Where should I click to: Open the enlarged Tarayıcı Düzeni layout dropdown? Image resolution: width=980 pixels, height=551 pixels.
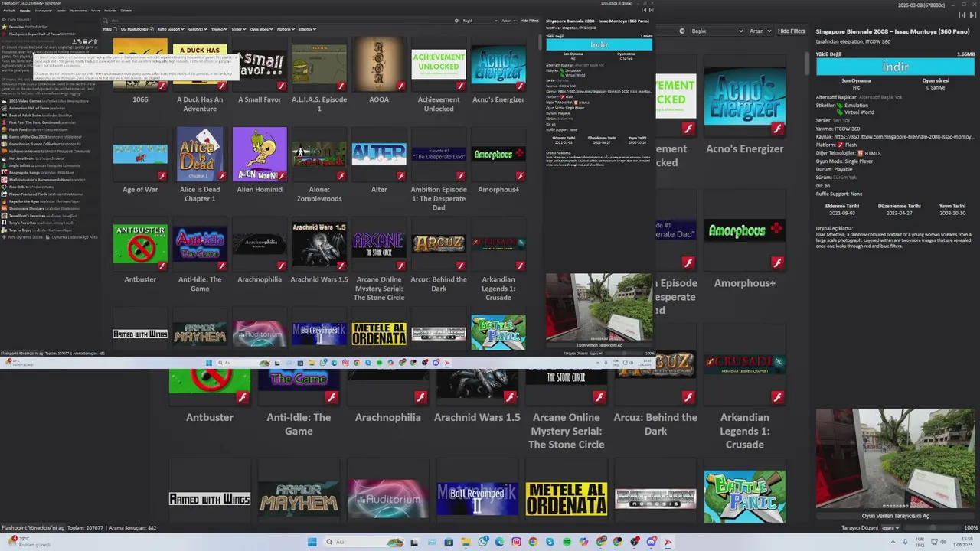pyautogui.click(x=890, y=528)
